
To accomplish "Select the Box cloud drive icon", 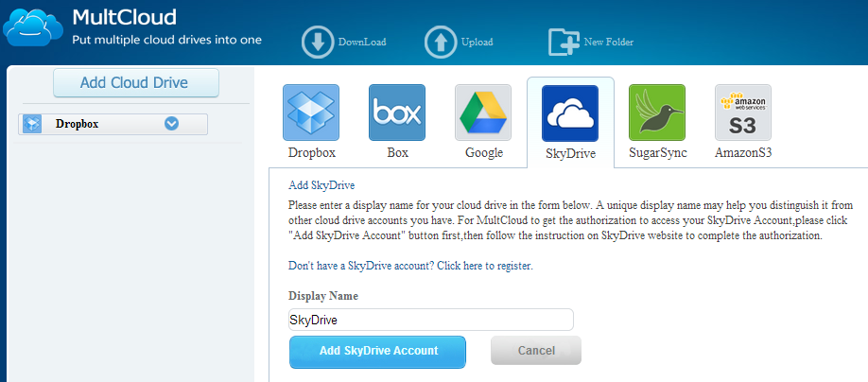I will point(397,113).
